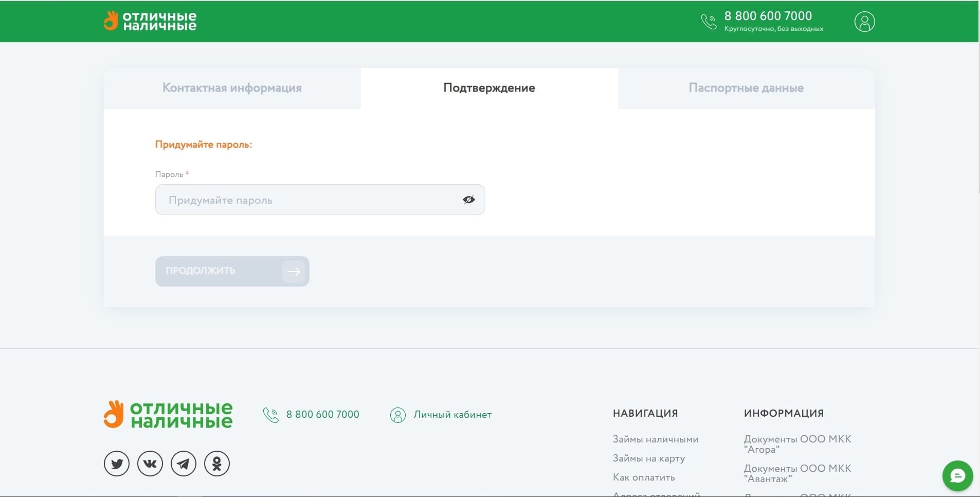
Task: Click the ПРОДОЛЖИТЬ button
Action: pos(232,271)
